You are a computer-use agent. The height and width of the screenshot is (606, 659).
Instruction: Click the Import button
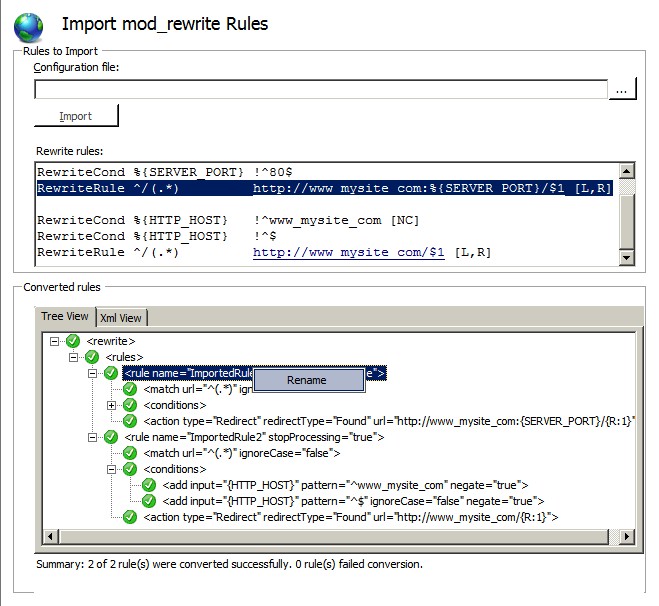[x=76, y=116]
